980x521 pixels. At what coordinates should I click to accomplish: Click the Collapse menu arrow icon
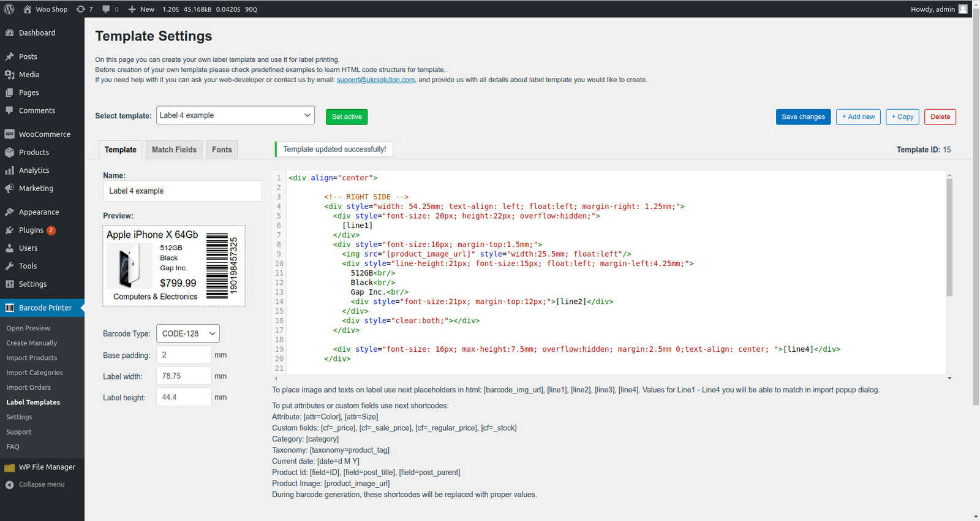click(x=9, y=485)
